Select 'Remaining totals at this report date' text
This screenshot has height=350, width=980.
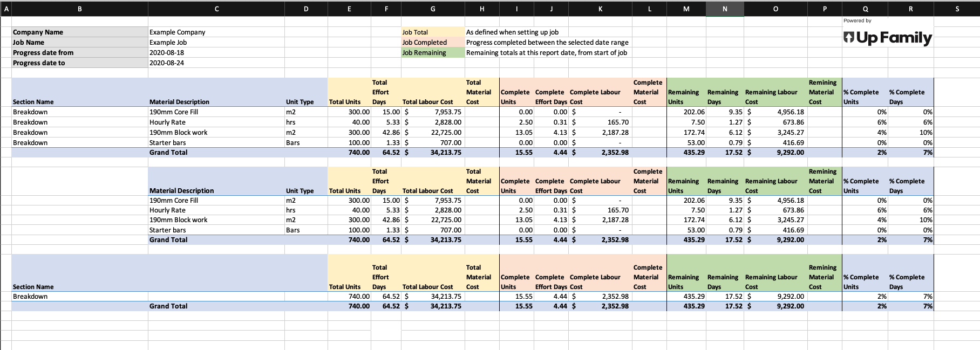coord(547,53)
